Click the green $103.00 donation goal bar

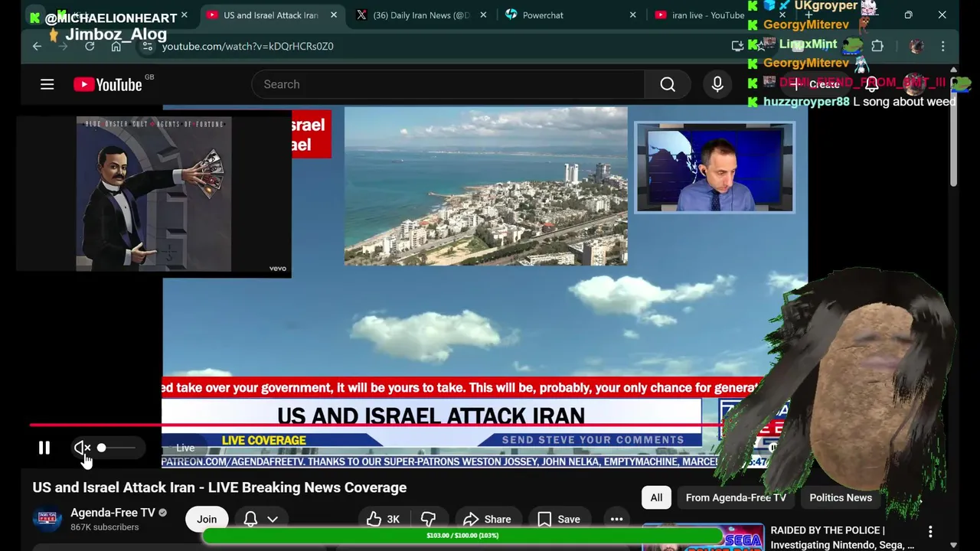(x=462, y=536)
